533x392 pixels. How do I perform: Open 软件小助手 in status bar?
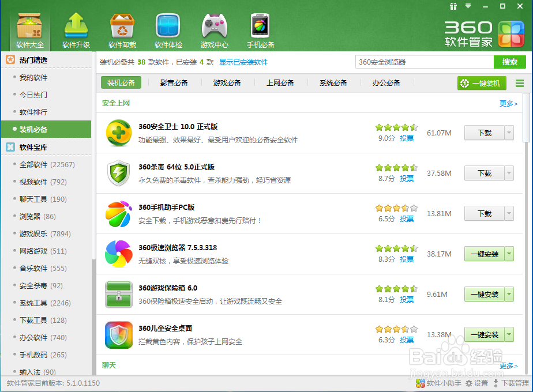(438, 383)
